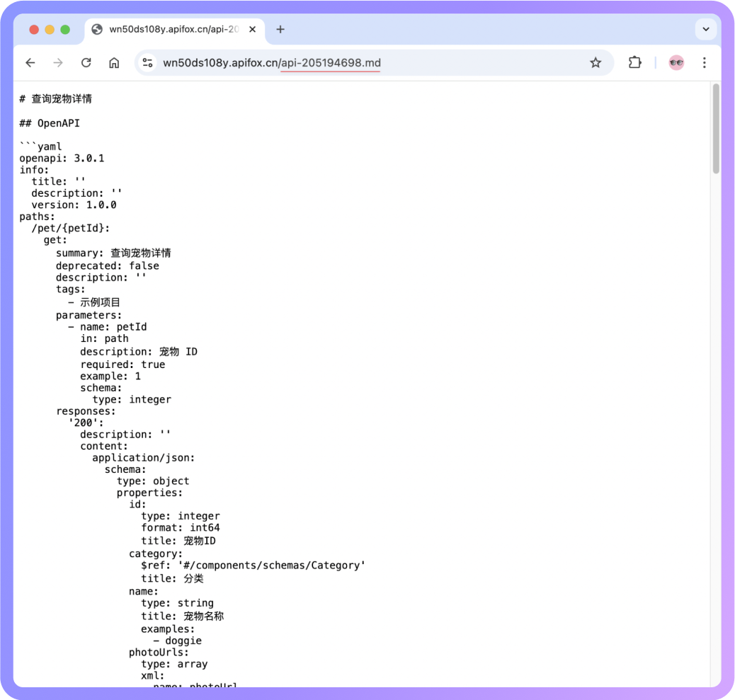Image resolution: width=735 pixels, height=700 pixels.
Task: Click the 'title: 分类' line
Action: coord(173,579)
